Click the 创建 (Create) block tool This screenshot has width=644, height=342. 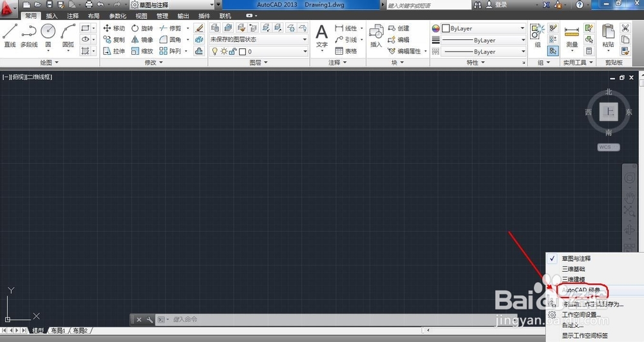399,28
